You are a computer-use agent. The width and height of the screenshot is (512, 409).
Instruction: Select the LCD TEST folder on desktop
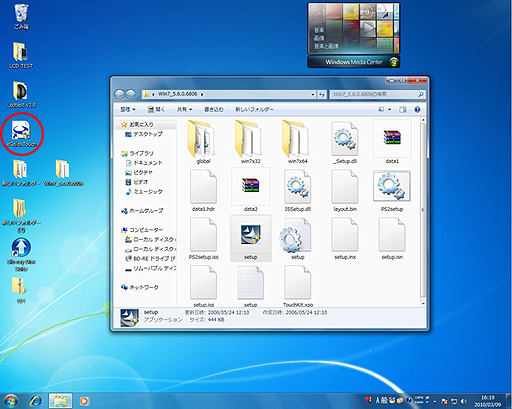tap(21, 55)
